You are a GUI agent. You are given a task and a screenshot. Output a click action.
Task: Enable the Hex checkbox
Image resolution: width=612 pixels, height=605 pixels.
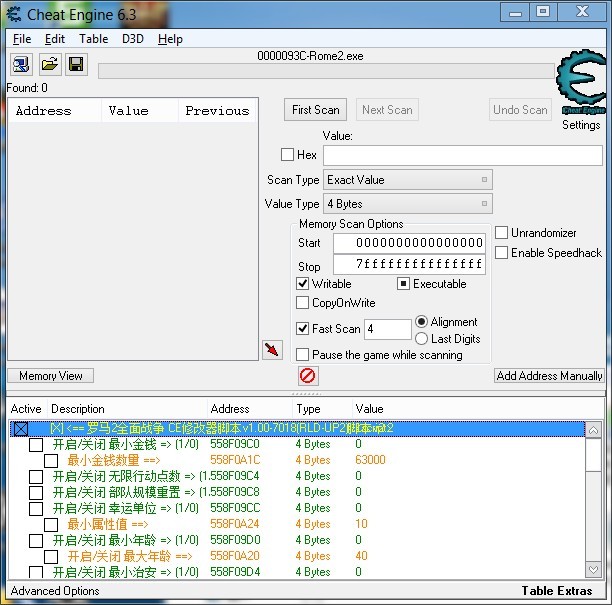[287, 154]
